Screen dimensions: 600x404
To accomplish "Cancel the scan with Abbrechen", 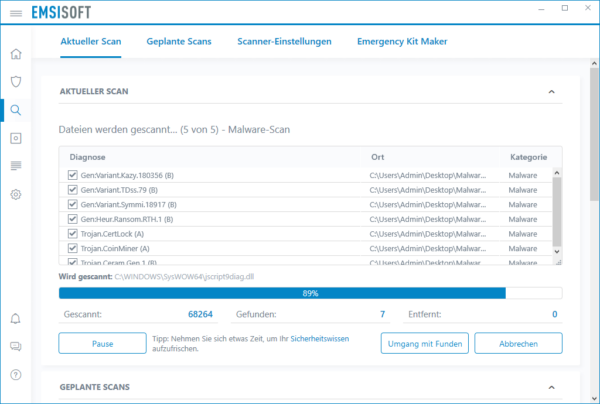I will pos(518,343).
